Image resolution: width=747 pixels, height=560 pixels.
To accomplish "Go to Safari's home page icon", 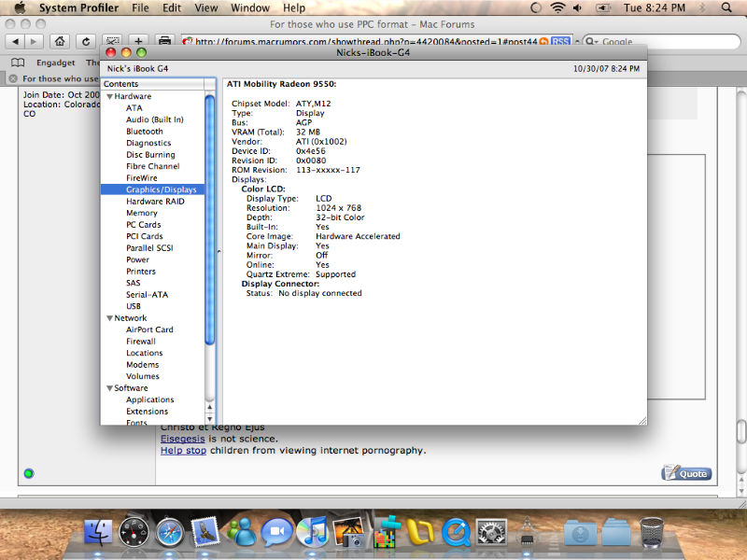I will click(x=60, y=41).
